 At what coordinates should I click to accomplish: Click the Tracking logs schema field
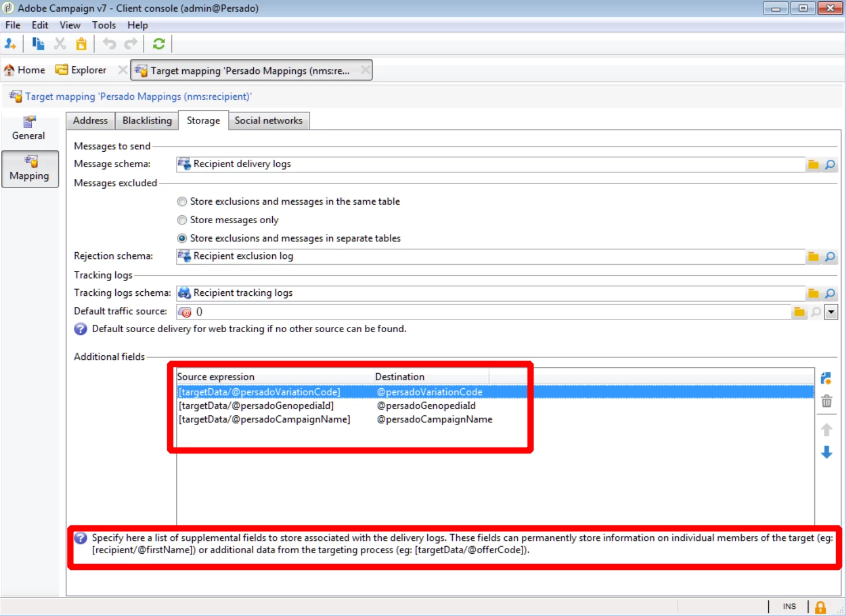[491, 294]
